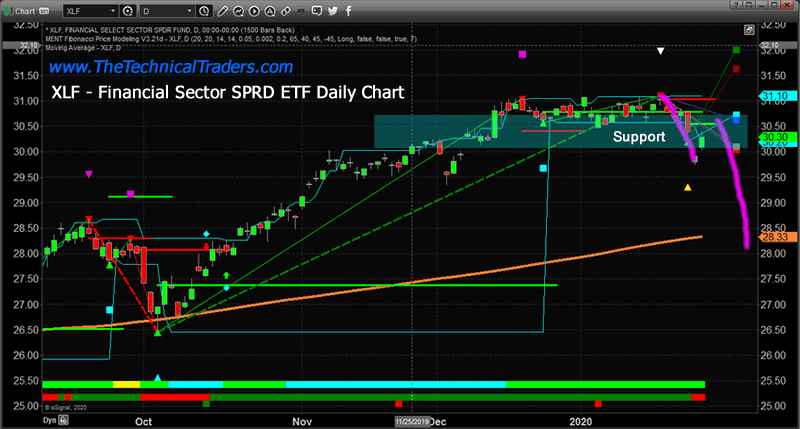Click the scale lock icon in chart corner

749,30
